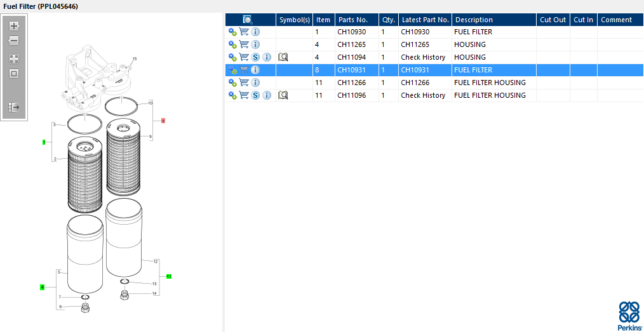Viewport: 644px width, 332px height.
Task: Click FUEL FILTER HOUSING description for CH11266
Action: coord(490,83)
